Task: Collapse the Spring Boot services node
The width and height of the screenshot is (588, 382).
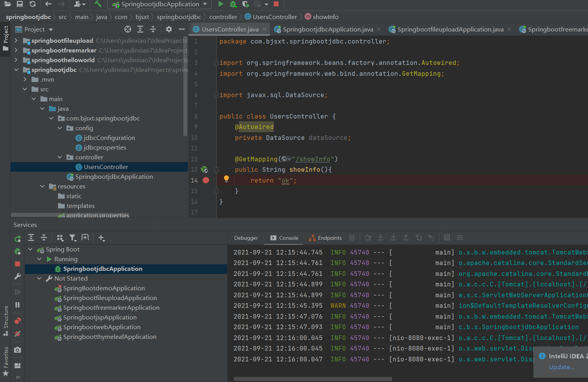Action: [x=30, y=249]
